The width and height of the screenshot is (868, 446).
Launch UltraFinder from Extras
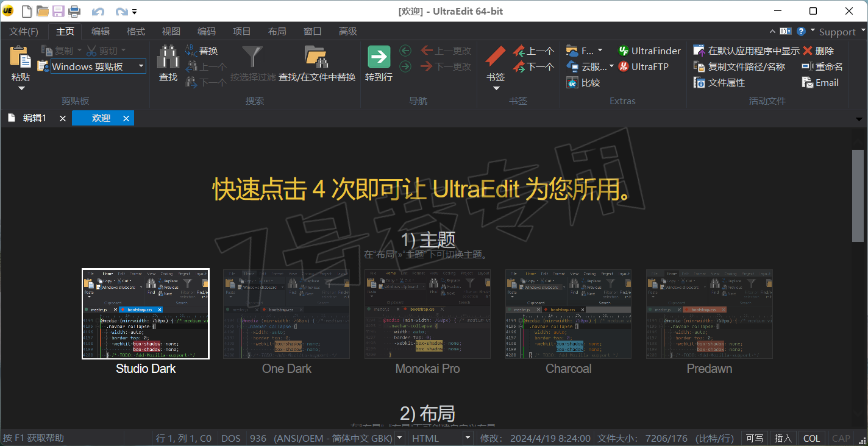click(650, 51)
